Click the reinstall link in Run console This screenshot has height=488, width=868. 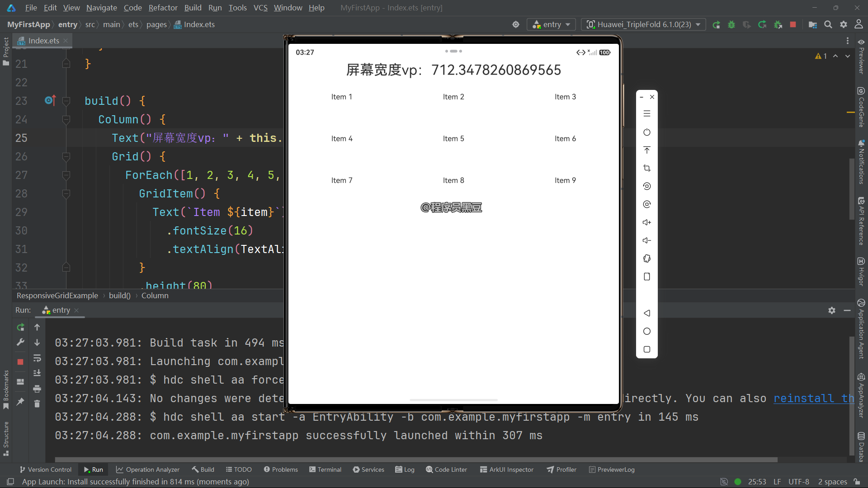[x=813, y=398]
